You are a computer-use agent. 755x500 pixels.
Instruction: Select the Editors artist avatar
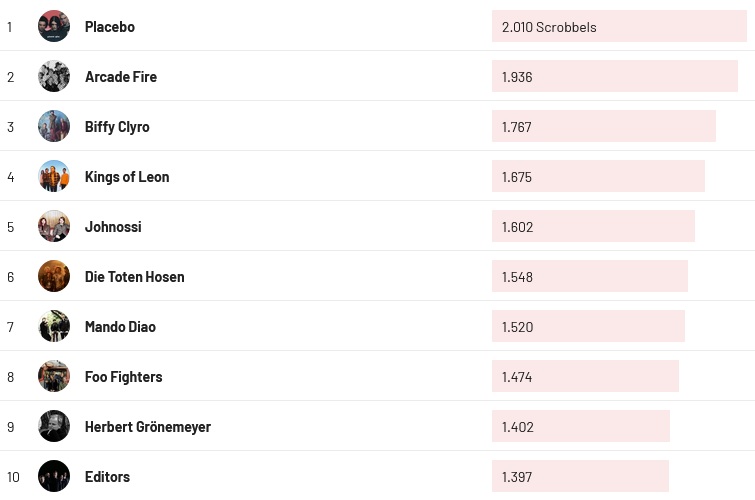click(54, 476)
